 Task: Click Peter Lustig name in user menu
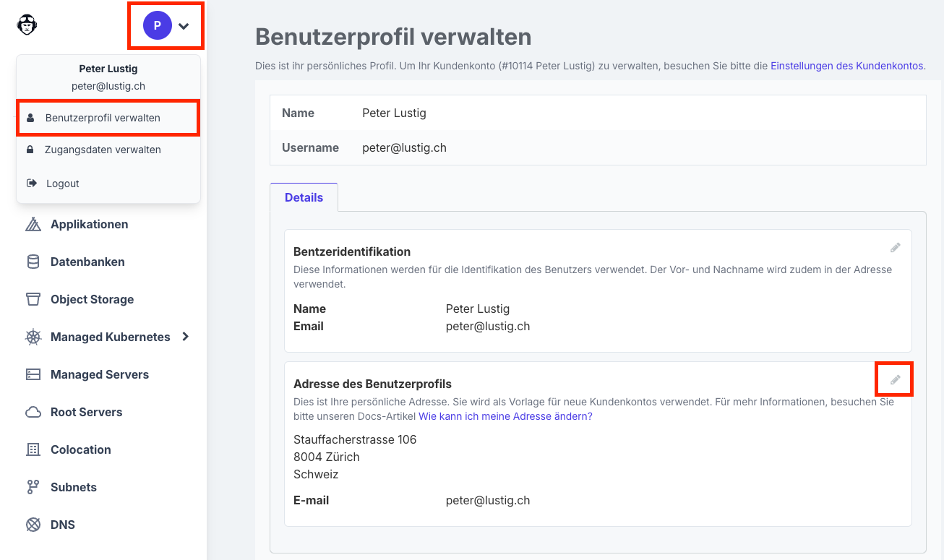[108, 69]
